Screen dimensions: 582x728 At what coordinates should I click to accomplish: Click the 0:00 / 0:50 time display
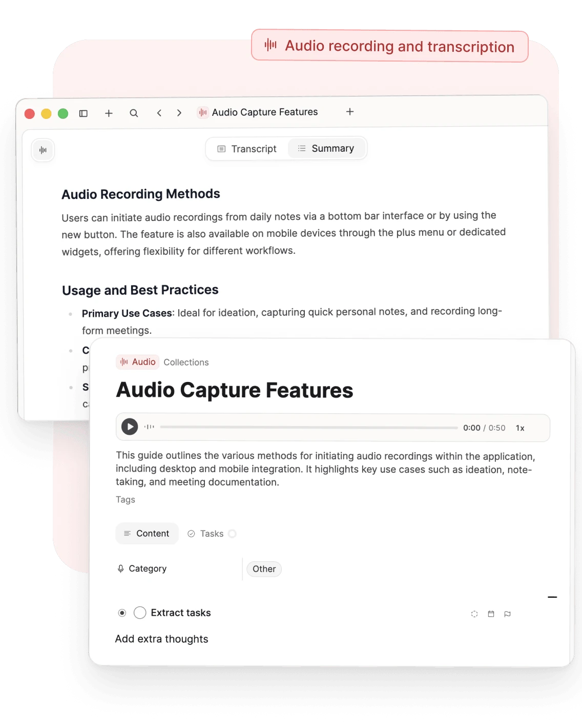point(484,428)
